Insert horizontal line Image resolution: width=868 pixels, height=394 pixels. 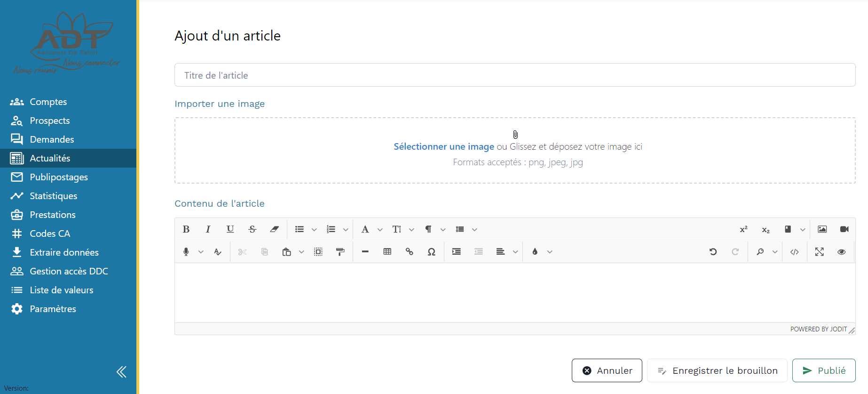coord(365,252)
